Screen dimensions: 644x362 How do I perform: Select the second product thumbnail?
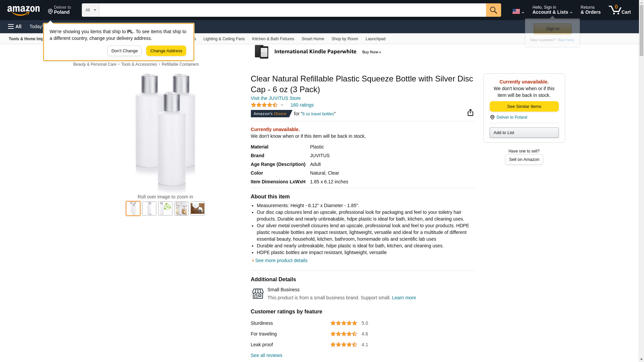[149, 208]
